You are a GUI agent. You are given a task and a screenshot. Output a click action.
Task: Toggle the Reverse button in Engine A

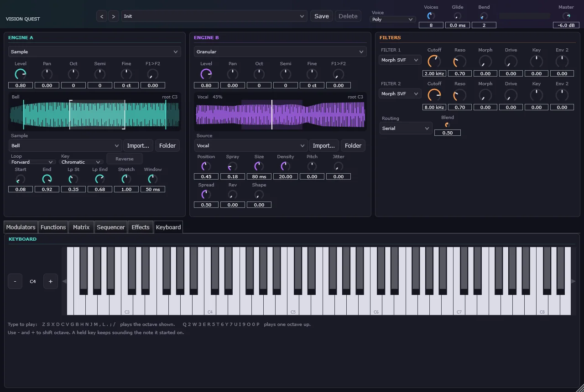pyautogui.click(x=125, y=159)
